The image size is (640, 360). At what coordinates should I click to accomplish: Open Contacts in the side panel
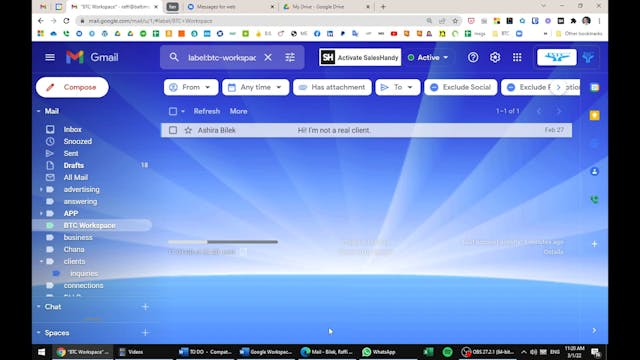(594, 172)
